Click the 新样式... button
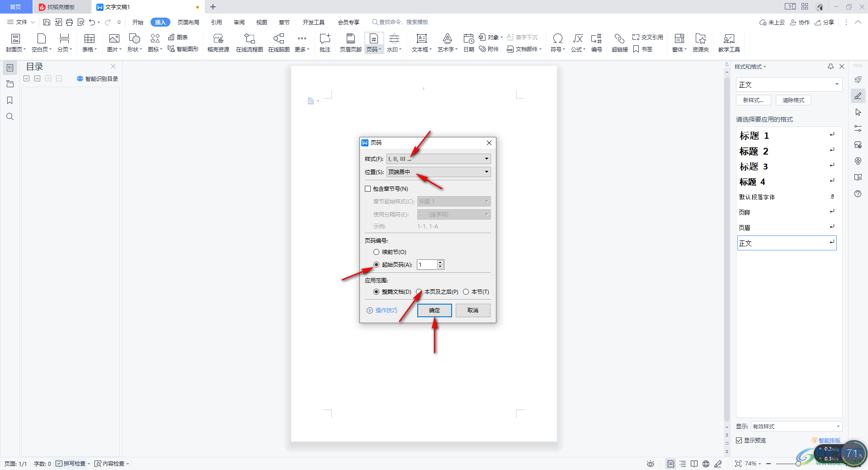Viewport: 868px width, 470px height. (x=754, y=100)
